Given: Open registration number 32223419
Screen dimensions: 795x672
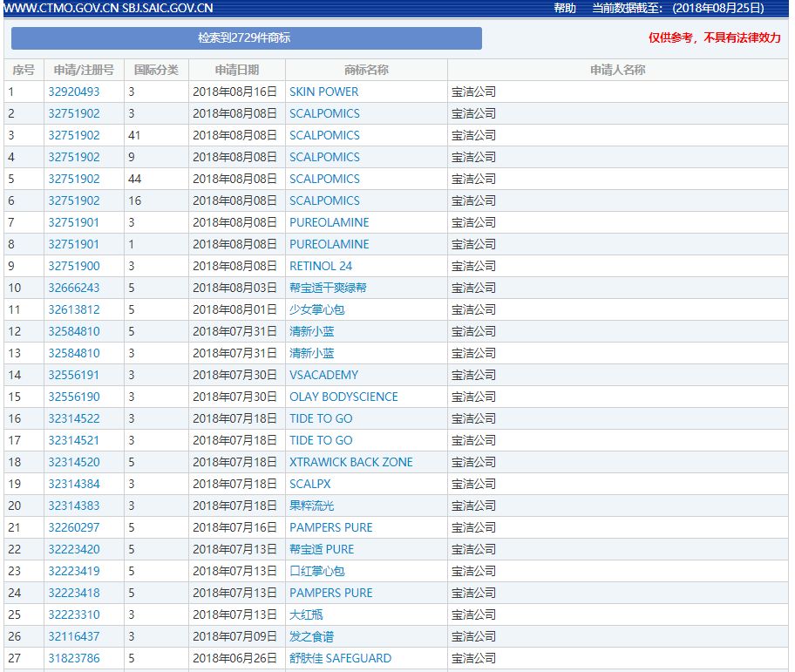Looking at the screenshot, I should tap(74, 571).
